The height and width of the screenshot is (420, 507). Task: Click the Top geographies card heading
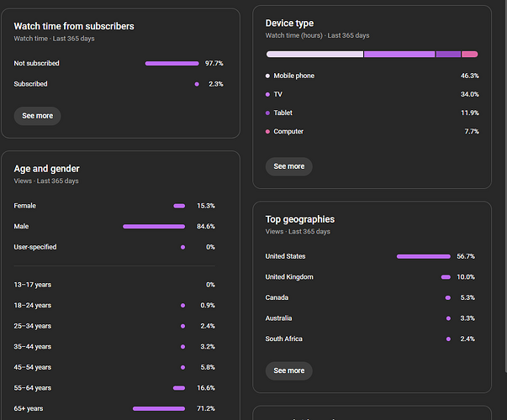point(300,219)
